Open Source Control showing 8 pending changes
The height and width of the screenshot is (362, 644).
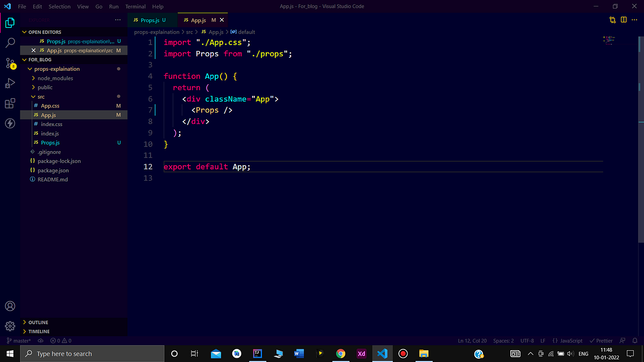[10, 63]
